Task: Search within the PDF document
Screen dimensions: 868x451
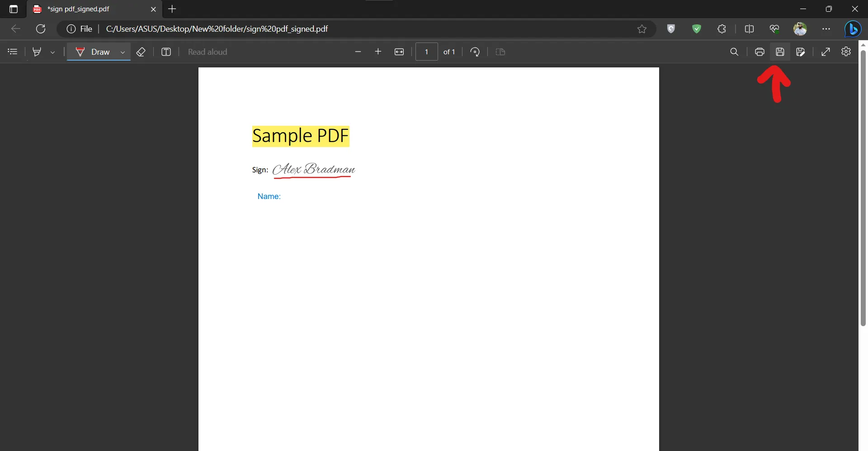Action: pos(735,52)
